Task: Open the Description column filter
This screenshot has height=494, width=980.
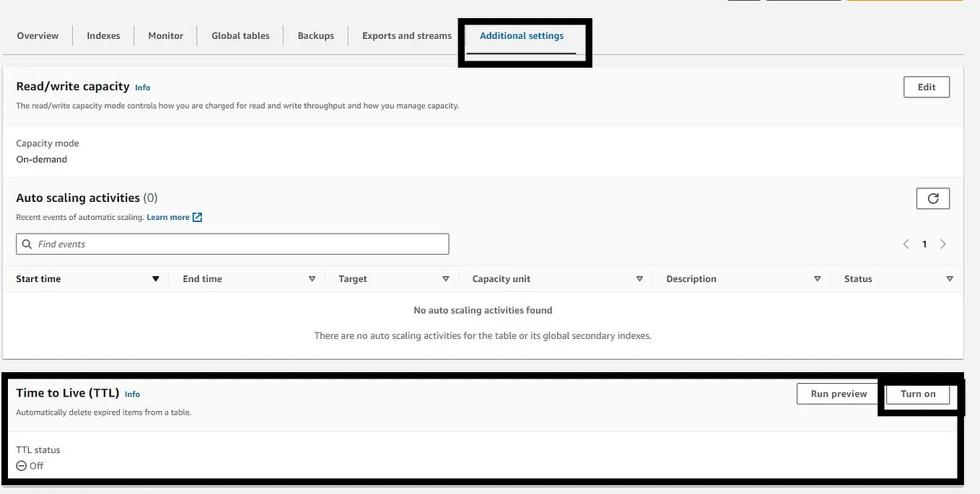Action: tap(817, 278)
